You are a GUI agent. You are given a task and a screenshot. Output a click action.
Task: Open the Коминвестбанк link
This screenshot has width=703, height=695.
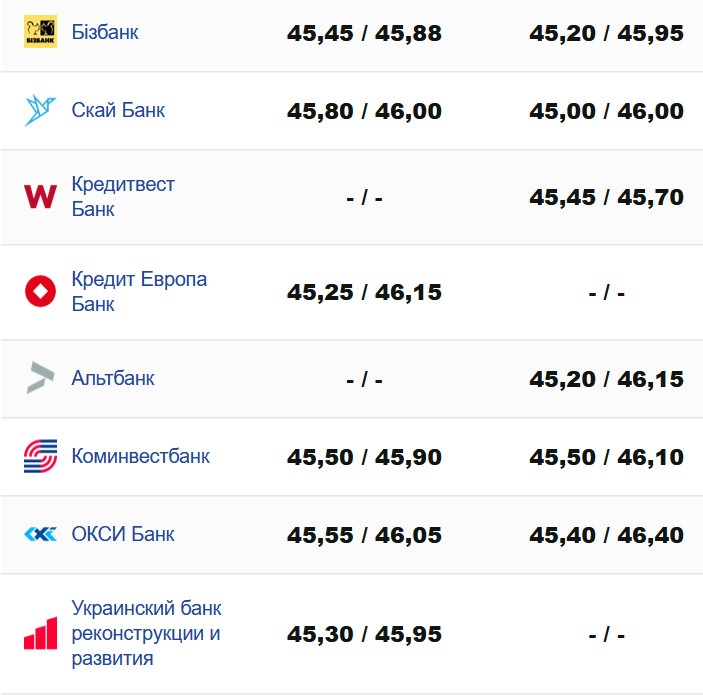[141, 457]
